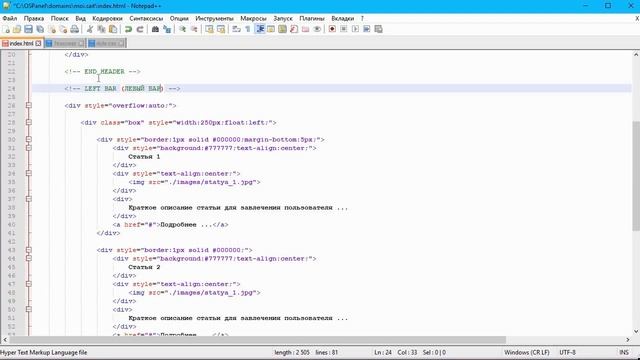Toggle INS insert mode in status bar
The height and width of the screenshot is (360, 640).
(624, 352)
